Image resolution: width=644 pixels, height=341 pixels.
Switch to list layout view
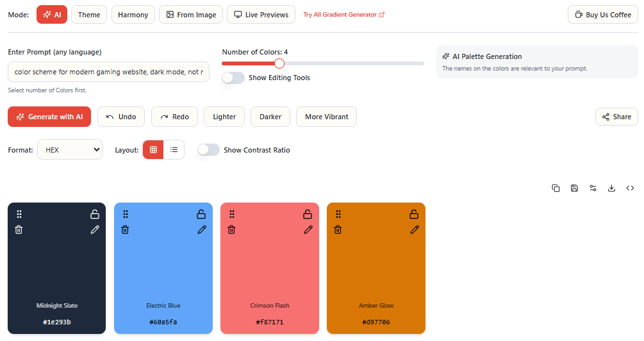[174, 150]
